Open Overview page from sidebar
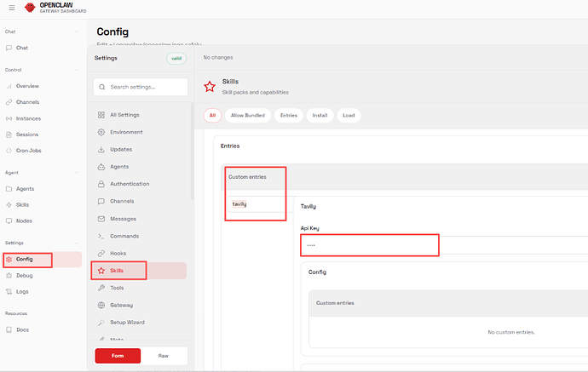The image size is (588, 372). click(42, 86)
